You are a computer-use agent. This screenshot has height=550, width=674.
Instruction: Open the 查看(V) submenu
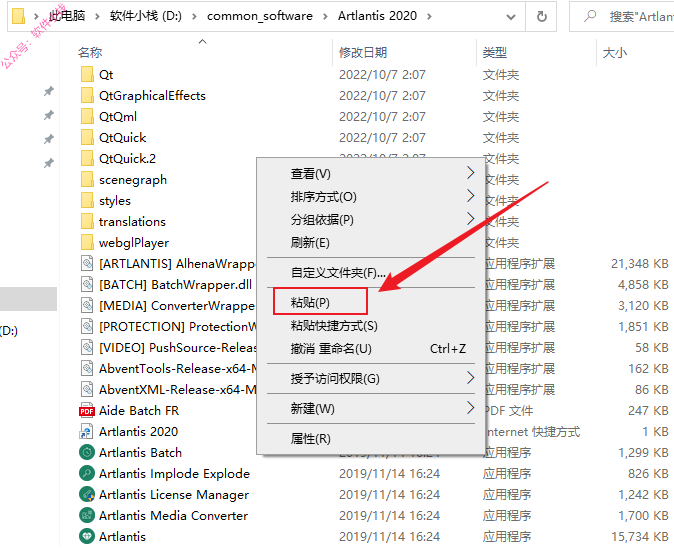[371, 174]
